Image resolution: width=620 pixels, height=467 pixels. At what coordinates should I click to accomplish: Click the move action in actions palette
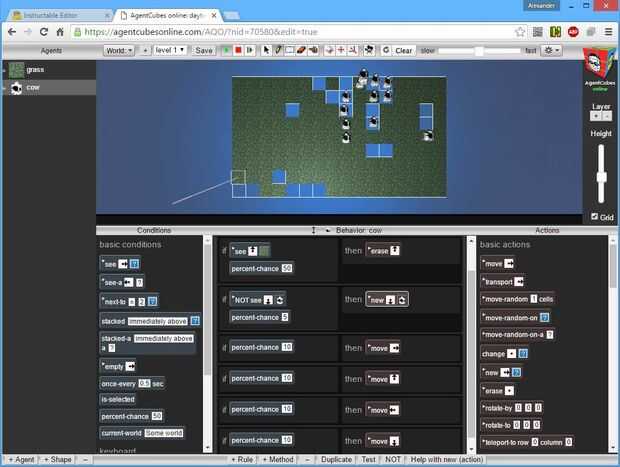pos(497,263)
